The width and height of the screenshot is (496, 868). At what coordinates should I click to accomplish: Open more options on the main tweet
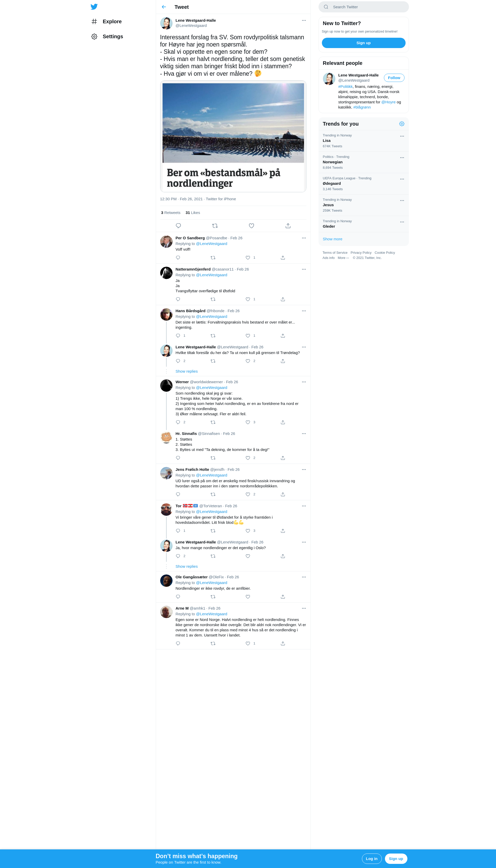[304, 20]
